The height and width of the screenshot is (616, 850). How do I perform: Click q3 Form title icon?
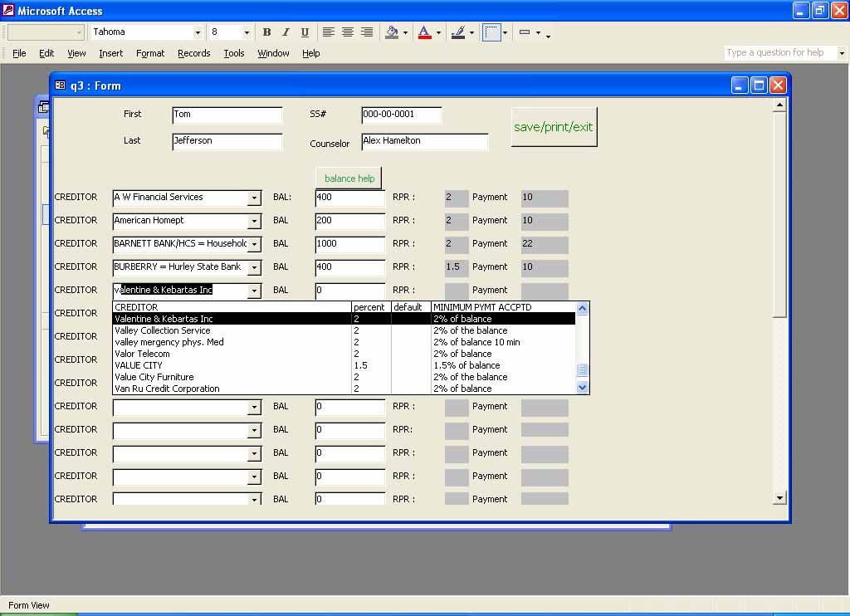coord(60,86)
